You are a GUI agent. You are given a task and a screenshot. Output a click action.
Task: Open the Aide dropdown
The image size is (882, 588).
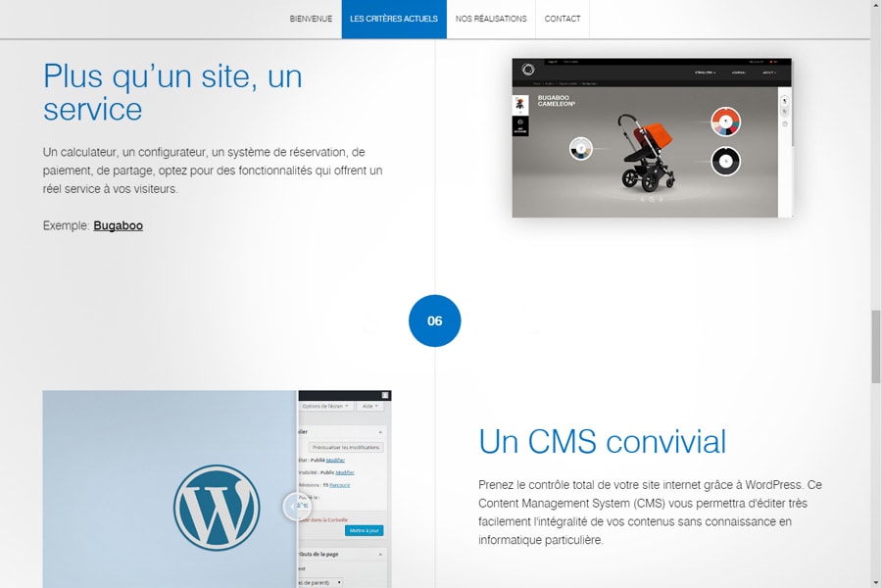click(x=369, y=406)
